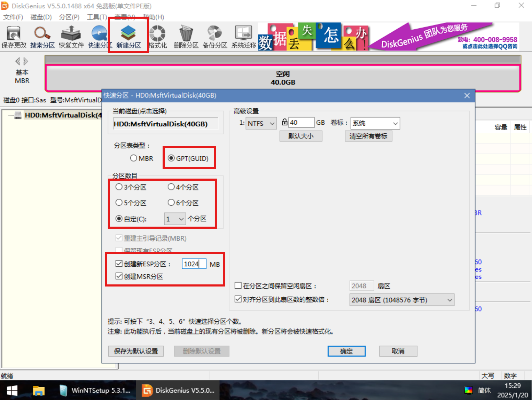Go to next disk with right arrow
The height and width of the screenshot is (400, 532).
[25, 61]
